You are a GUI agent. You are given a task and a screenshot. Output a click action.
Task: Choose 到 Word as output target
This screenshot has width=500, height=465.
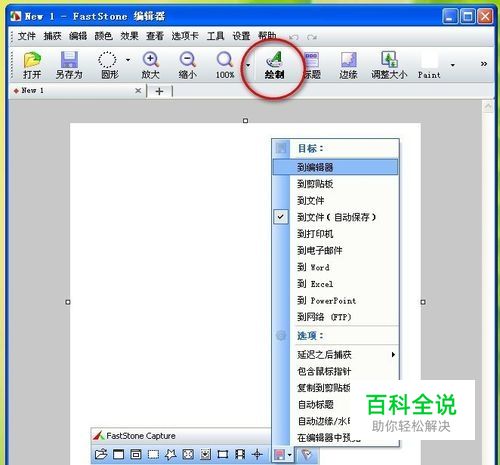pos(335,267)
